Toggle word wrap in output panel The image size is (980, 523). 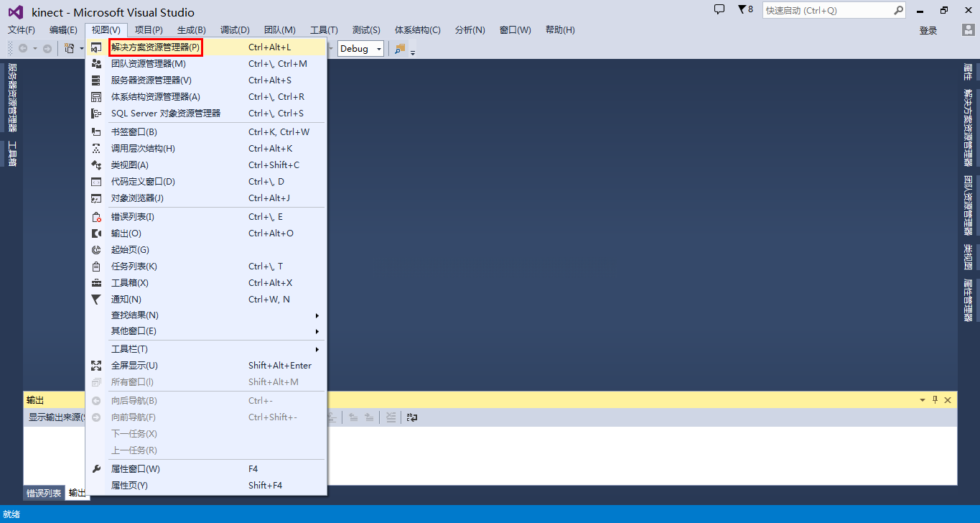pyautogui.click(x=412, y=417)
